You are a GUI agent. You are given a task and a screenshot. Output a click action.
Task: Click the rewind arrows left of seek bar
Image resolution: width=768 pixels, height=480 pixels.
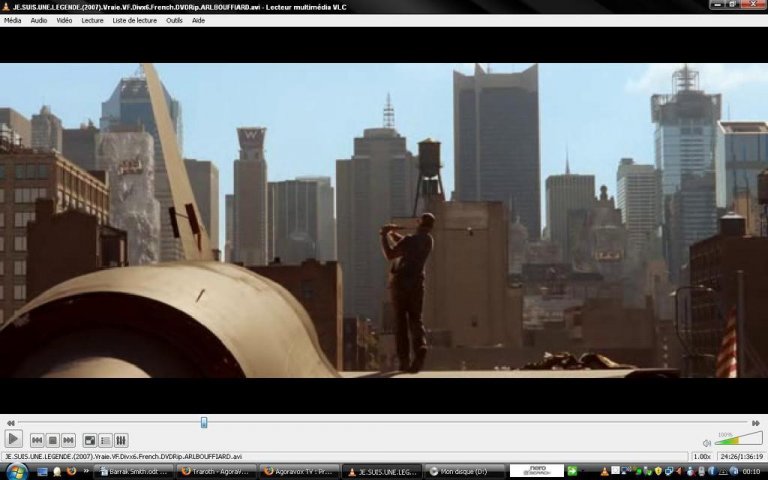pos(10,423)
